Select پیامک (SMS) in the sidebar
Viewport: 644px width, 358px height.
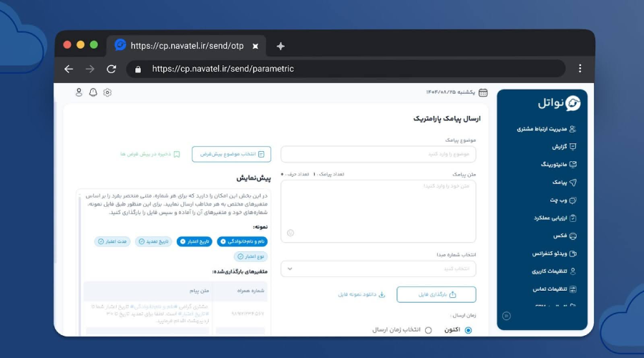click(x=565, y=183)
